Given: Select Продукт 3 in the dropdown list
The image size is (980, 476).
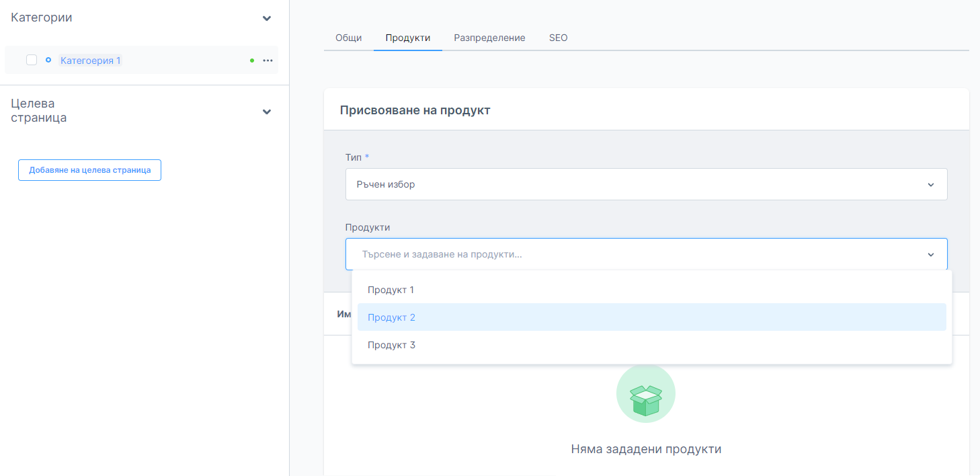Looking at the screenshot, I should tap(391, 345).
